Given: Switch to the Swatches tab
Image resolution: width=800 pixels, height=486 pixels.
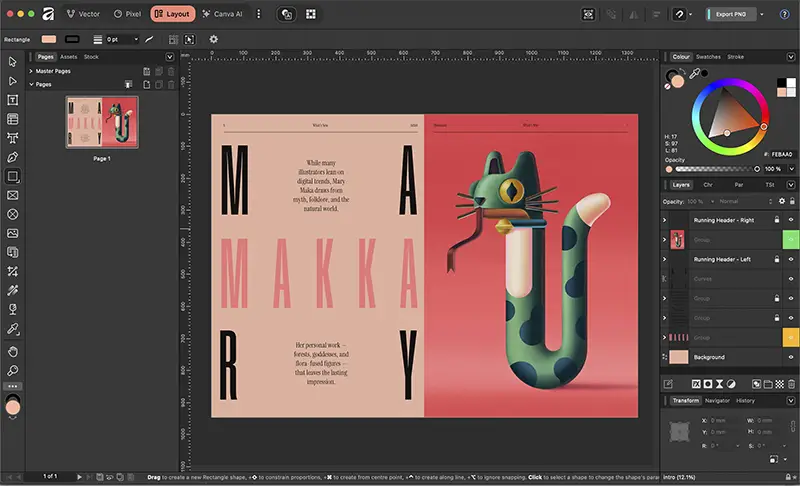Looking at the screenshot, I should [708, 57].
